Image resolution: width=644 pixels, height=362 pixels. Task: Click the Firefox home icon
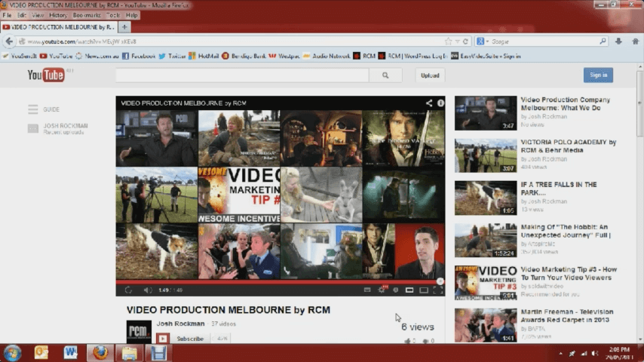click(635, 41)
